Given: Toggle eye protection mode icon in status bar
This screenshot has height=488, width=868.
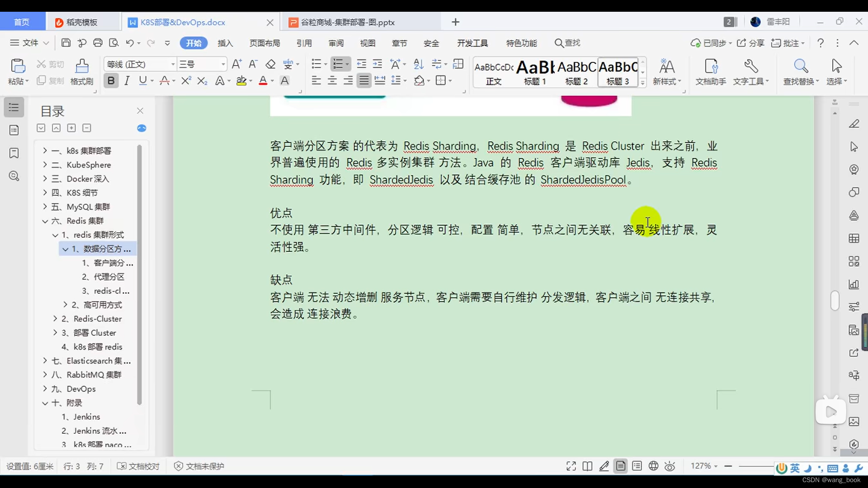Looking at the screenshot, I should pyautogui.click(x=670, y=466).
